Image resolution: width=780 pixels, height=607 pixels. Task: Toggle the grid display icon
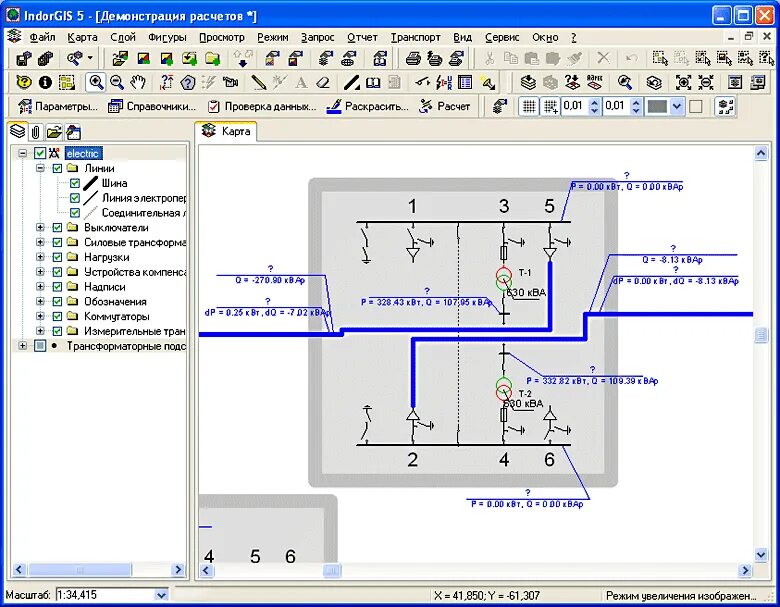[529, 106]
